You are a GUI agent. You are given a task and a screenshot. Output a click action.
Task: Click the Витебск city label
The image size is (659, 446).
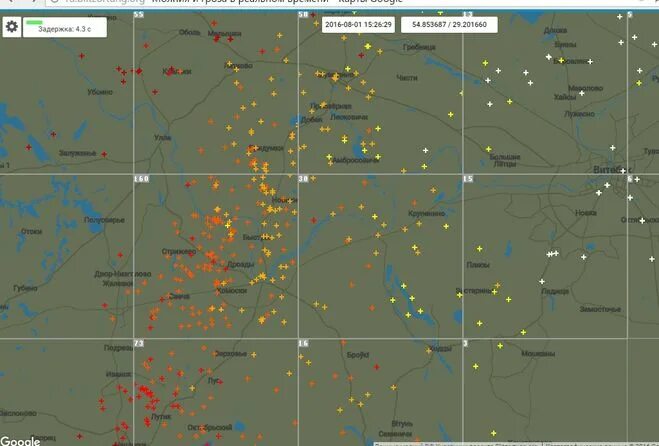(612, 170)
